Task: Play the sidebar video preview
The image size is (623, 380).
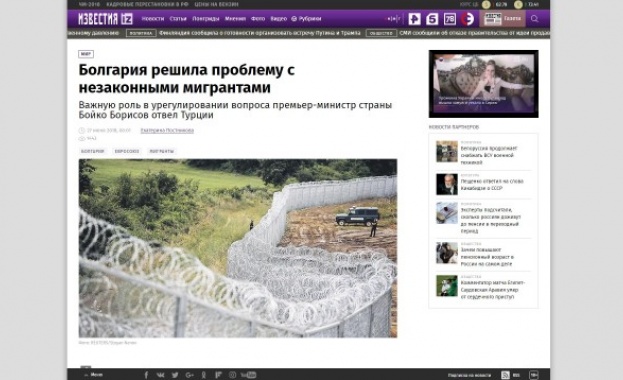Action: click(484, 84)
